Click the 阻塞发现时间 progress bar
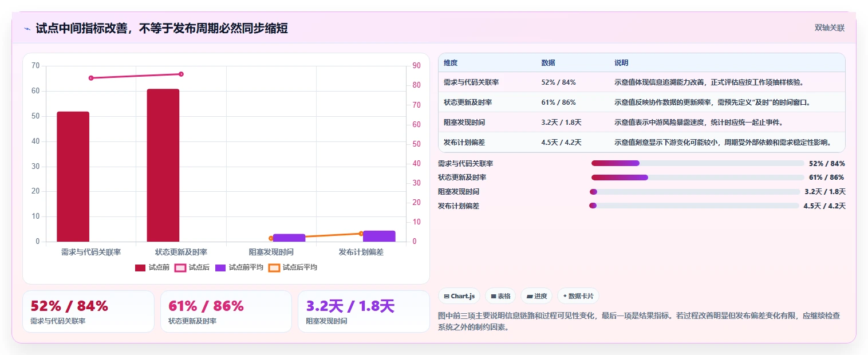Screen dimensions: 868x355 click(x=695, y=192)
